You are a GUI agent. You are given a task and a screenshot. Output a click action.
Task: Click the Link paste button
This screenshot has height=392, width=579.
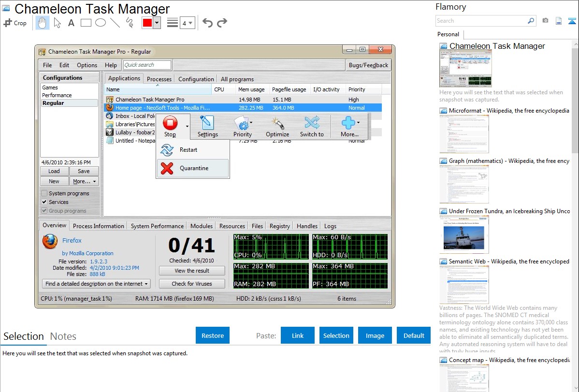[x=298, y=335]
